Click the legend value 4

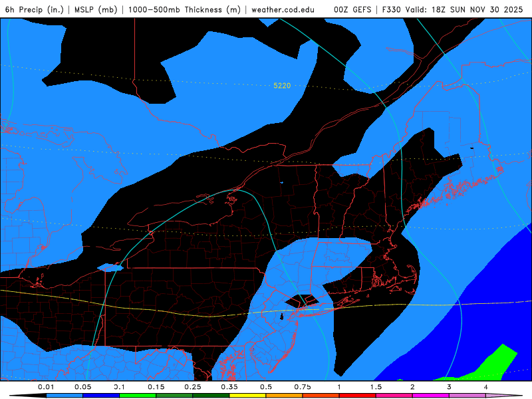[x=486, y=387]
